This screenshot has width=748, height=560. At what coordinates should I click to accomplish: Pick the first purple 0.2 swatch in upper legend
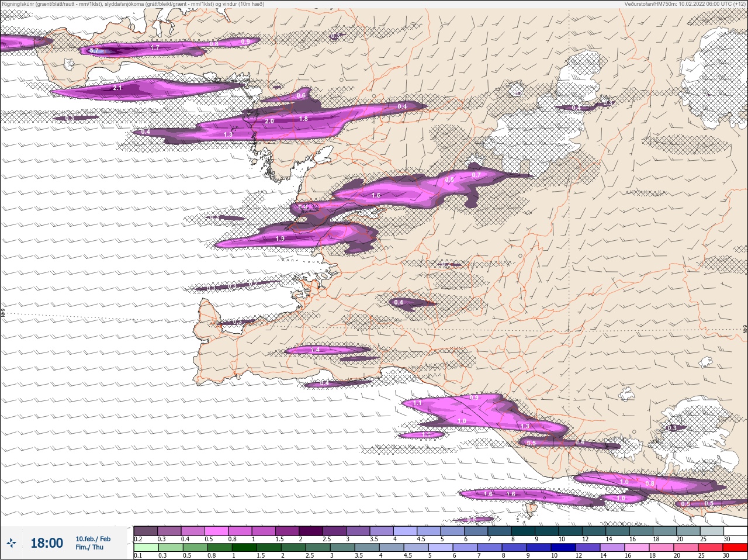coord(146,531)
